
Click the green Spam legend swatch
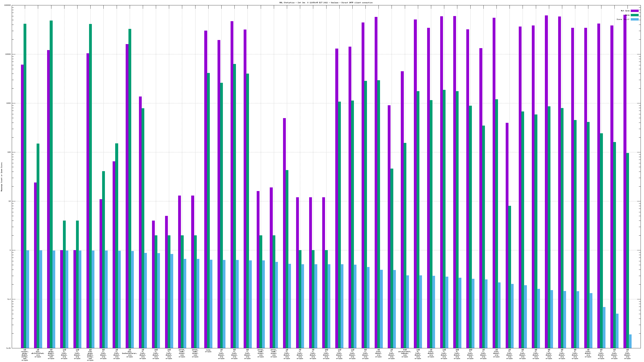pos(635,15)
